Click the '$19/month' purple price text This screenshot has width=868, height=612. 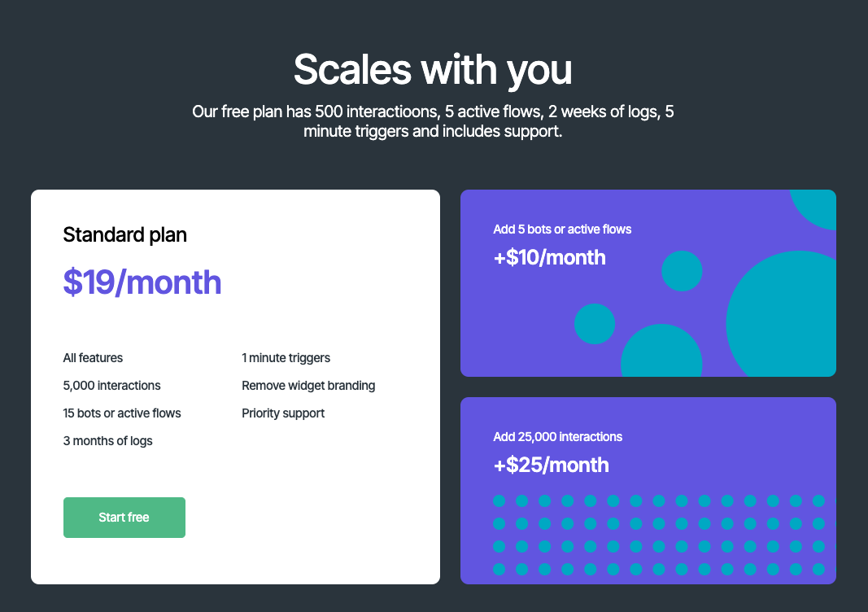click(x=142, y=282)
